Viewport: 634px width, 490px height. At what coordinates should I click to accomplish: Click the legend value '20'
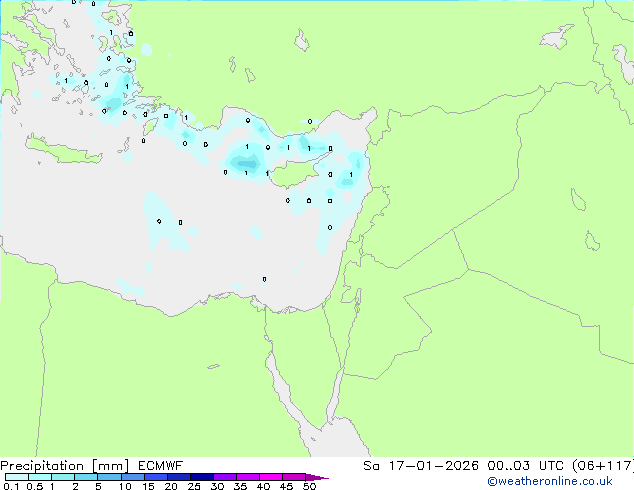pyautogui.click(x=171, y=486)
